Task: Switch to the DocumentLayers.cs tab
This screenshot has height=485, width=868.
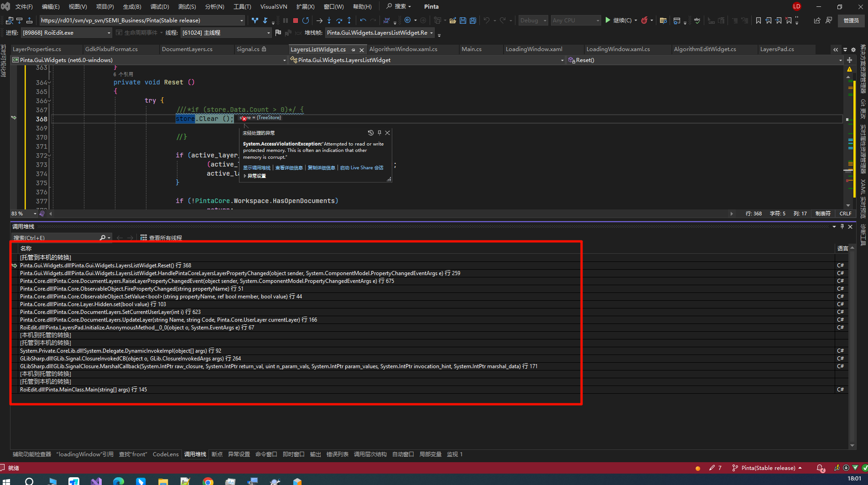Action: coord(187,49)
